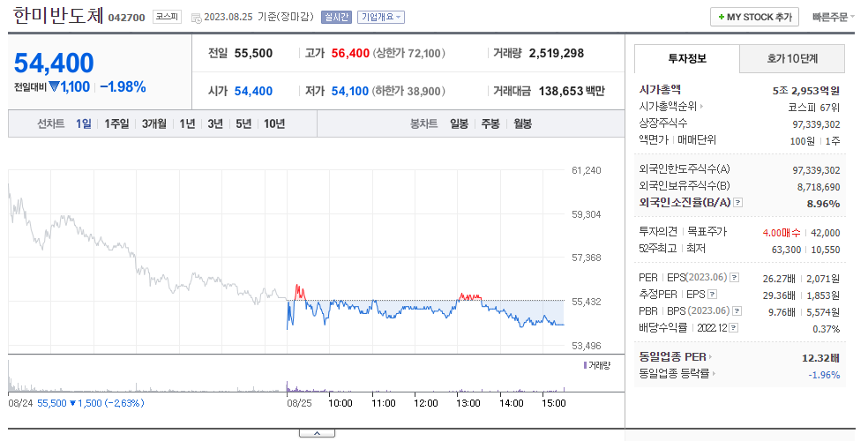Click the 55,432 price axis label
Screen dimensions: 868x441
[587, 302]
